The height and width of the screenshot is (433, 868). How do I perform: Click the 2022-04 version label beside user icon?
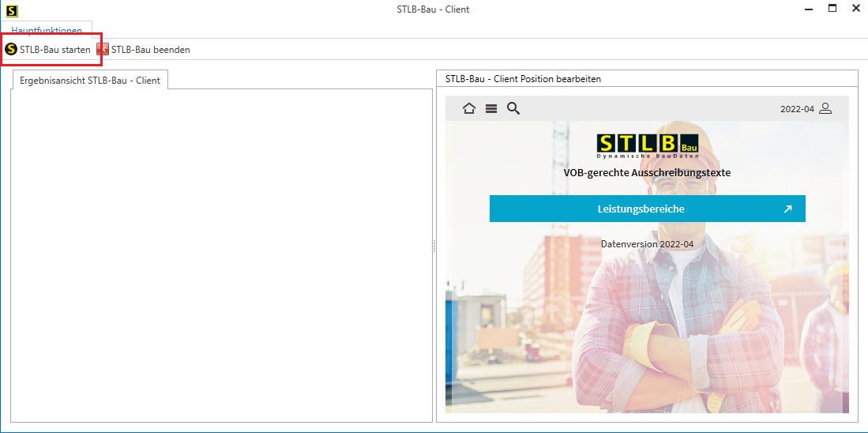[796, 109]
